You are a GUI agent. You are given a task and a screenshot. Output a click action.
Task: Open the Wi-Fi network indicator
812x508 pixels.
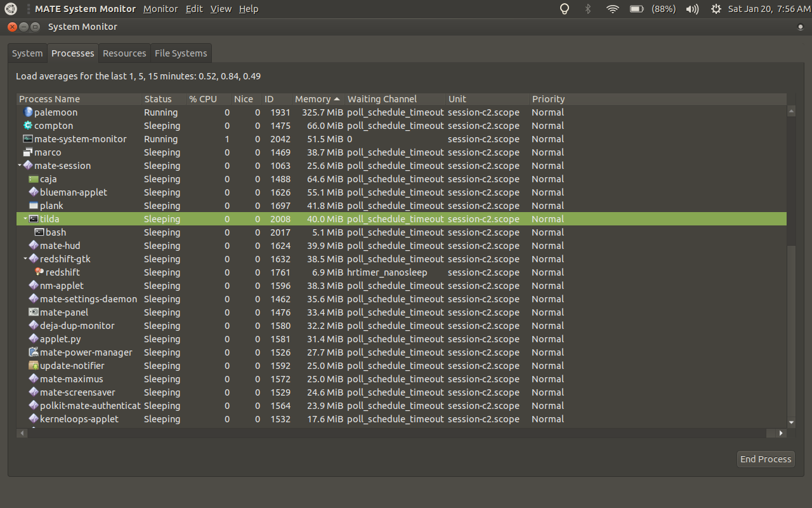pyautogui.click(x=612, y=9)
